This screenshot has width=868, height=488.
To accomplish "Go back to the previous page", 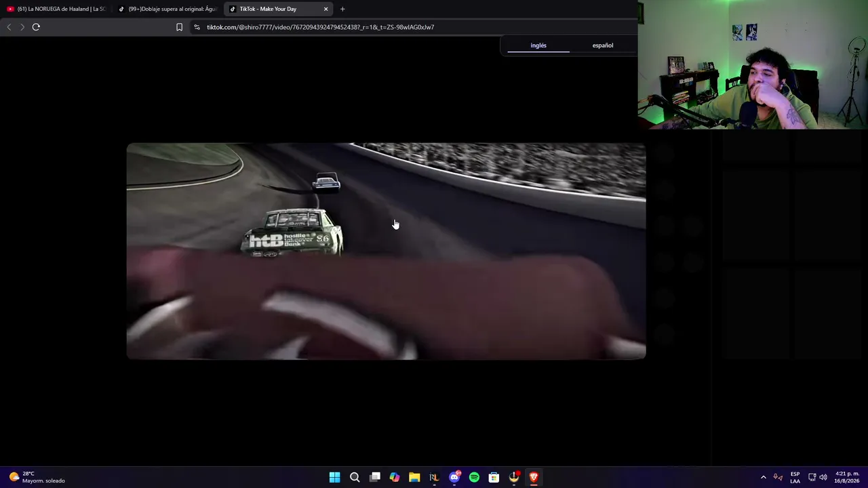I will 9,27.
